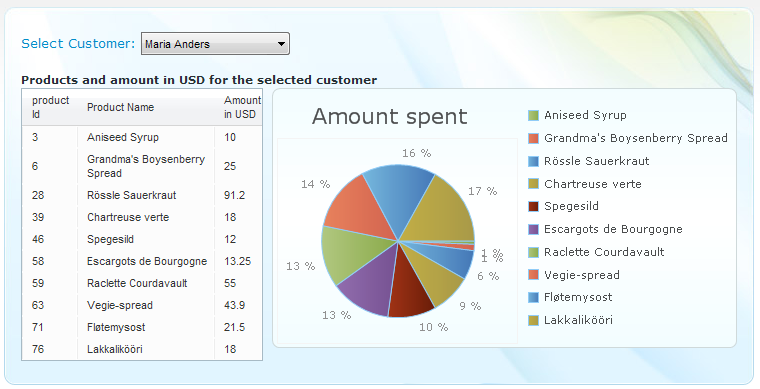
Task: Click the amount value 91.2
Action: pyautogui.click(x=235, y=195)
